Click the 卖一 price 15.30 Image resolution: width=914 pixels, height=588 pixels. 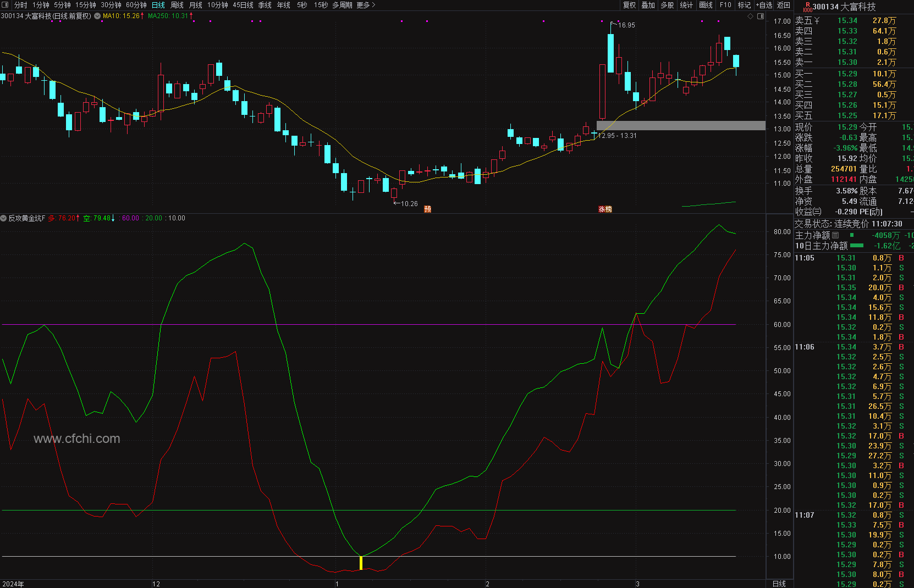(x=847, y=62)
